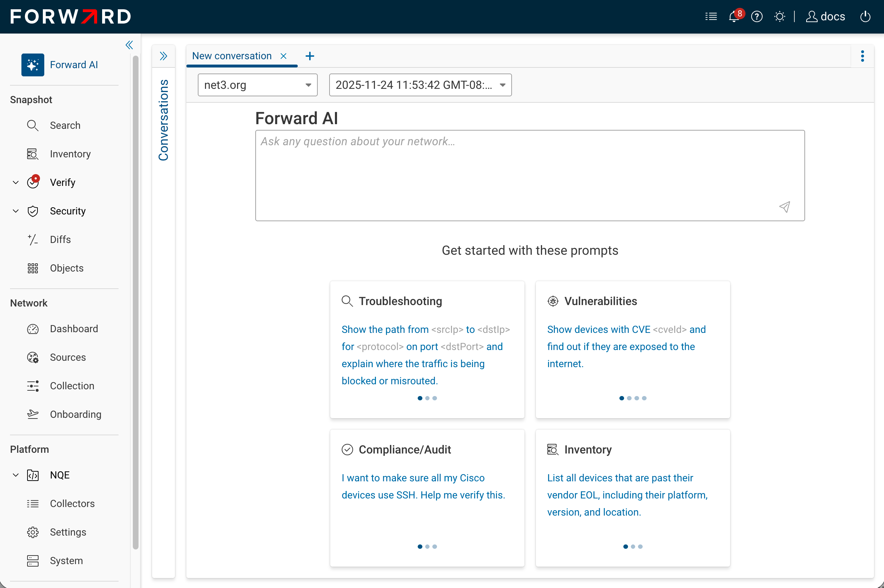Open the Collection sliders icon
884x588 pixels.
[x=32, y=386]
